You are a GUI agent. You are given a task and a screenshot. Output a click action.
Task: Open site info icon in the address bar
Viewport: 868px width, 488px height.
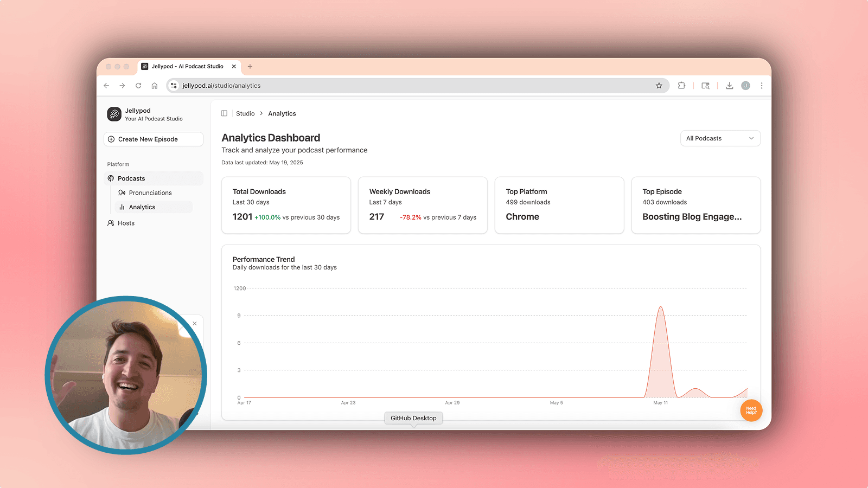pos(174,86)
